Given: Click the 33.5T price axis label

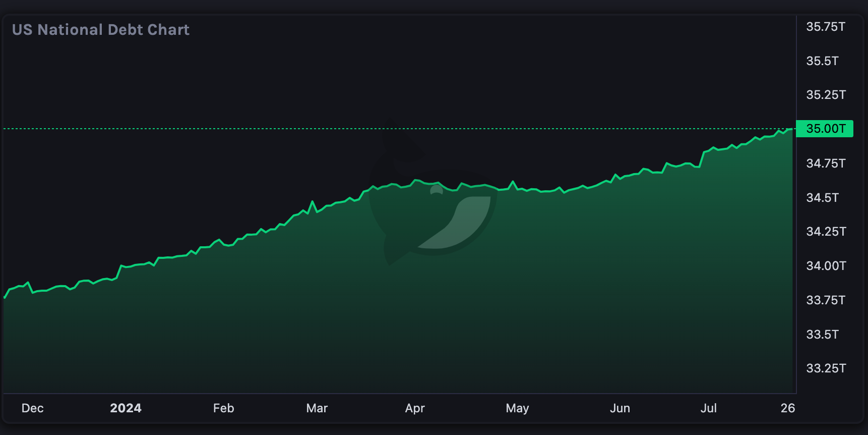Looking at the screenshot, I should (x=822, y=335).
